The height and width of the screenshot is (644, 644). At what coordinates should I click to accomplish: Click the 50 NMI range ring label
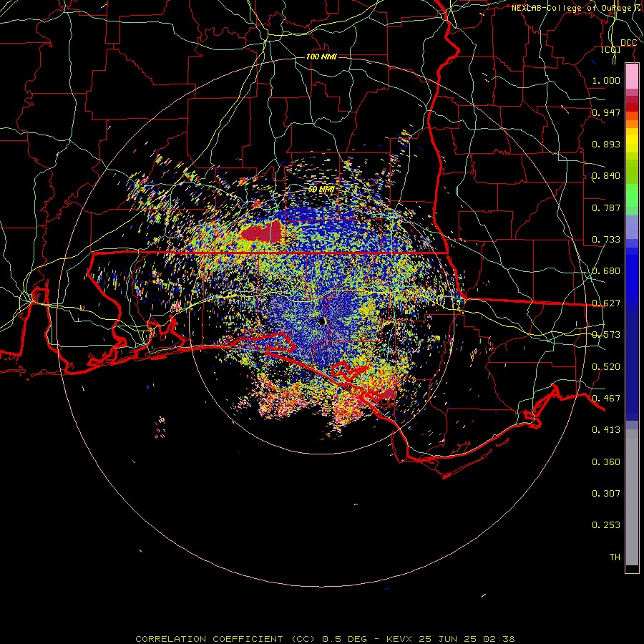pos(321,190)
